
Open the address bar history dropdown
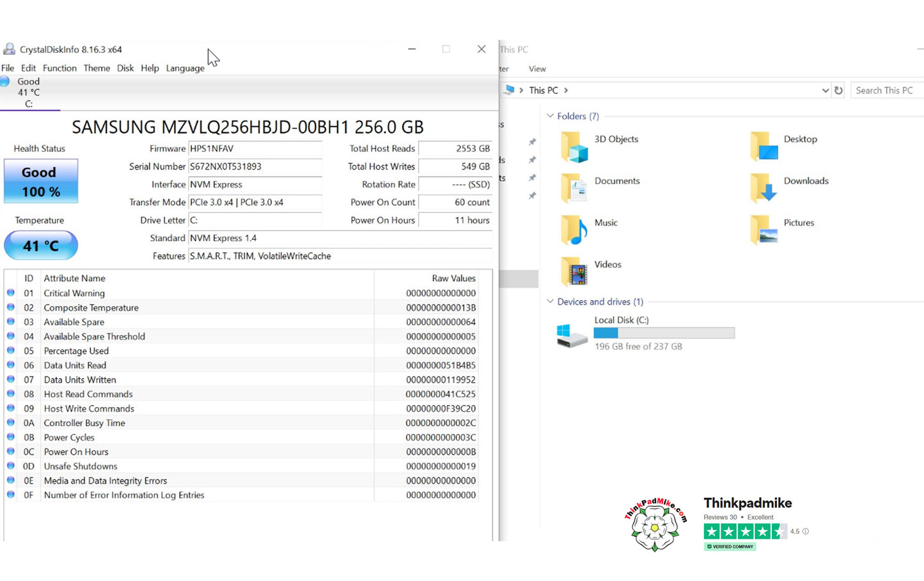[x=825, y=91]
